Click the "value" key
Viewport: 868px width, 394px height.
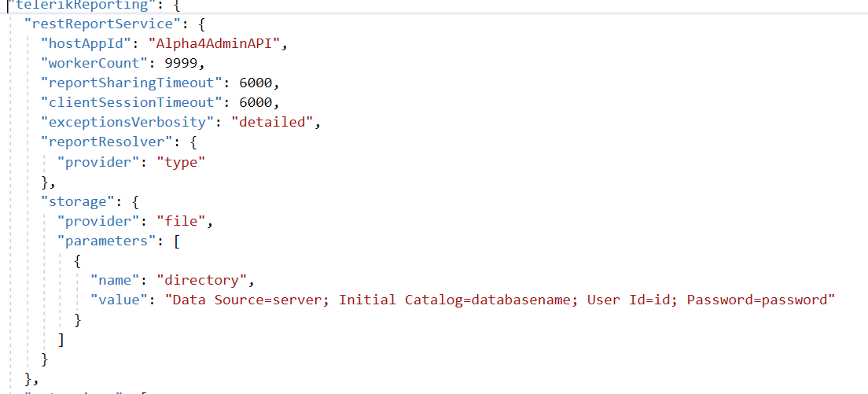point(119,300)
